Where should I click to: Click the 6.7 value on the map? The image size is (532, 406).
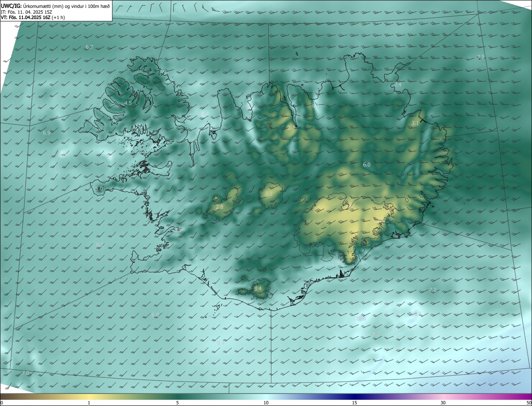(x=89, y=47)
